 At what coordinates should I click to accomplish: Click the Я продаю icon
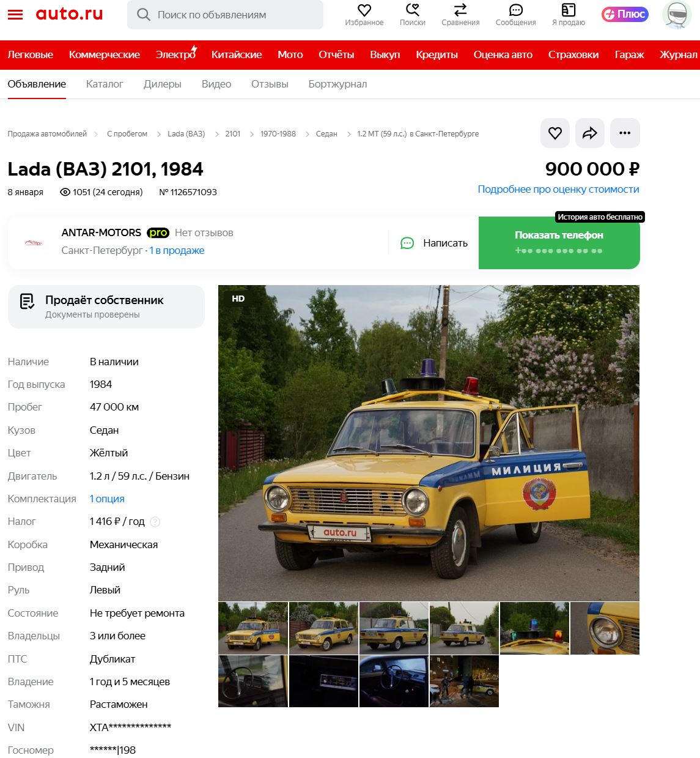(x=569, y=10)
